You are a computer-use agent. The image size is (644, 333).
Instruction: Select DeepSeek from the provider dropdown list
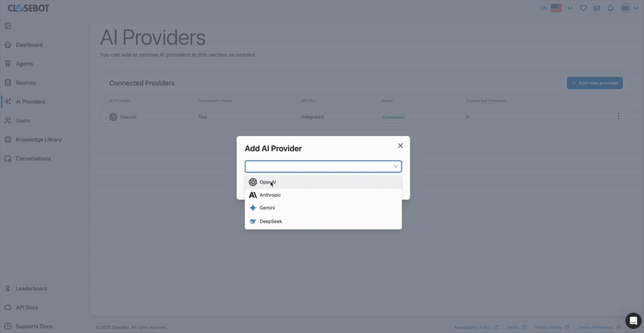324,221
